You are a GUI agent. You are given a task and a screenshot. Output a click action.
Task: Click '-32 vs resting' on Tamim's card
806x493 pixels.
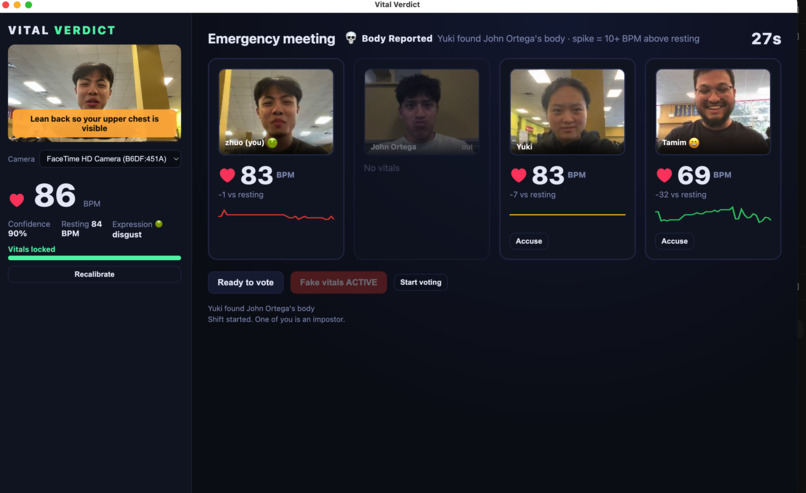click(x=681, y=195)
